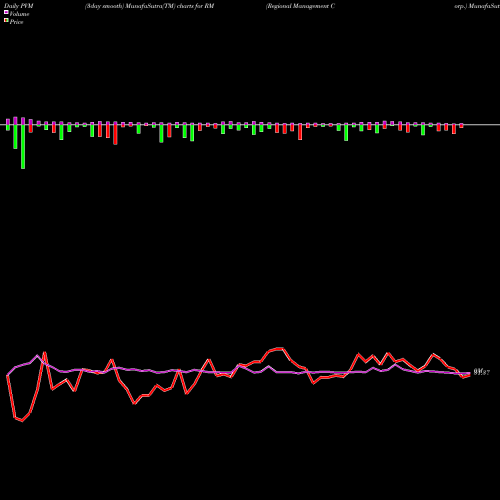This screenshot has height=500, width=500.
Task: Click the Volume legend color swatch
Action: pos(6,13)
